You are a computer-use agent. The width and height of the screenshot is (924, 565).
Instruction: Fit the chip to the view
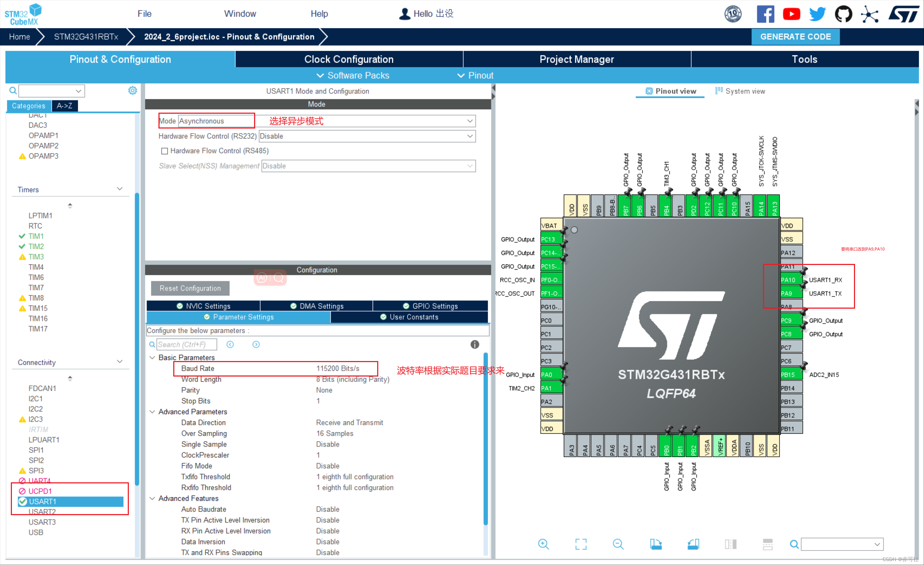coord(581,544)
